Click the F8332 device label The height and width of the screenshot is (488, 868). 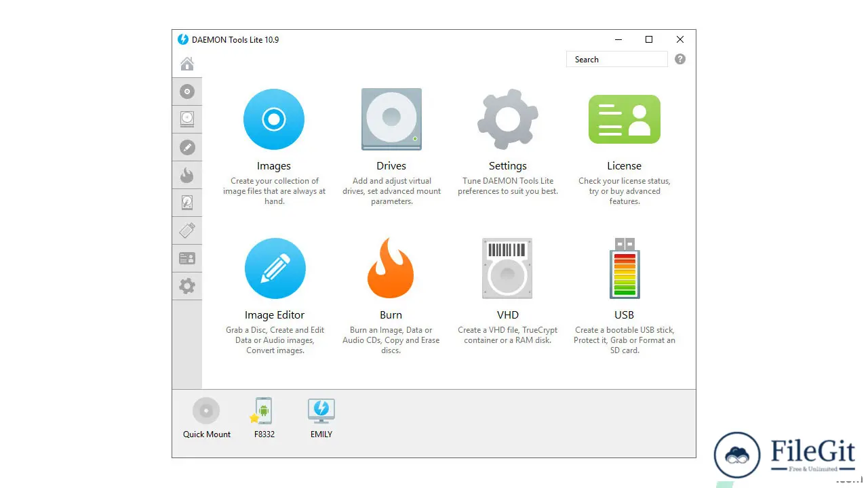264,434
